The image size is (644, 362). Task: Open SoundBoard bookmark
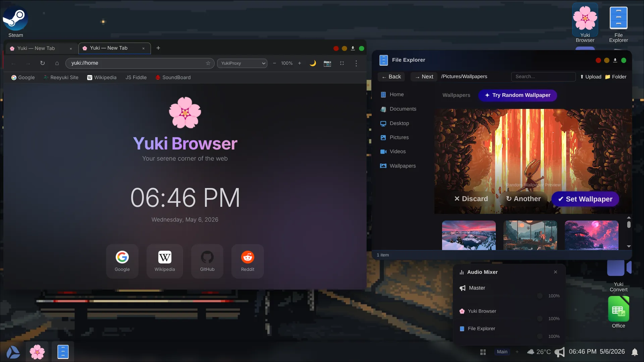click(x=173, y=77)
